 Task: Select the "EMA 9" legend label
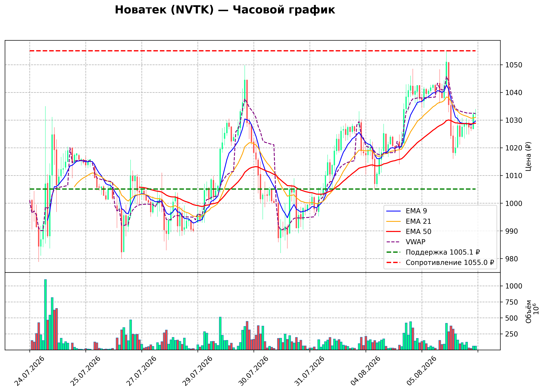point(416,211)
